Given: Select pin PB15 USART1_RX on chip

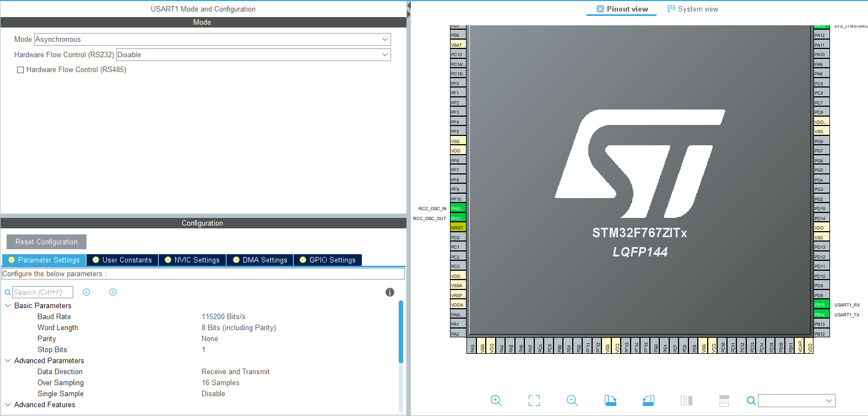Looking at the screenshot, I should (x=821, y=304).
